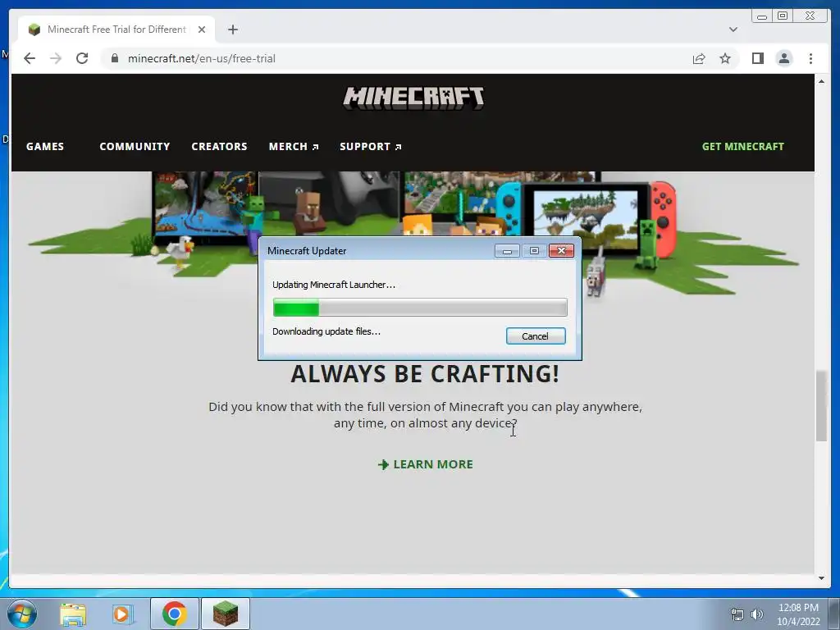Click the Chrome taskbar icon
Screen dimensions: 840x630
coord(174,614)
